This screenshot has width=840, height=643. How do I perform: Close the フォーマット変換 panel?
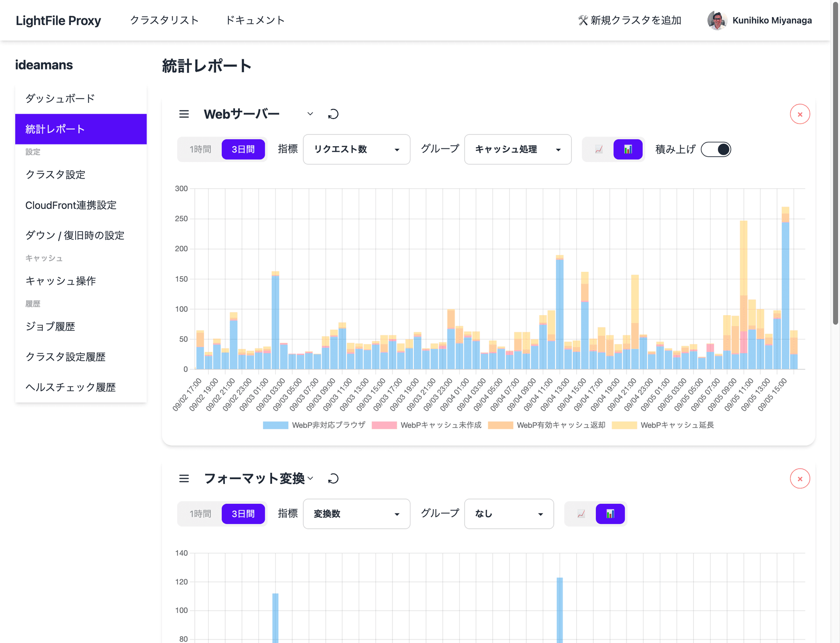click(799, 478)
